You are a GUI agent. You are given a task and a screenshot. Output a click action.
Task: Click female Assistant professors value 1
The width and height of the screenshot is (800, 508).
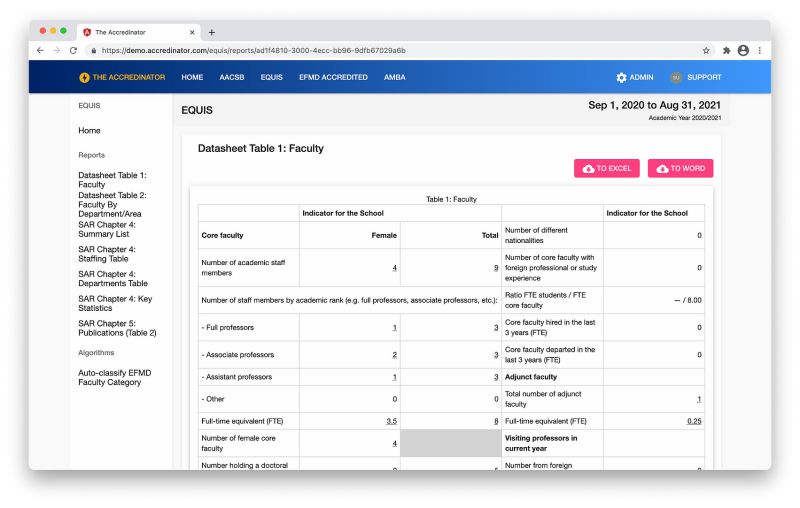394,377
